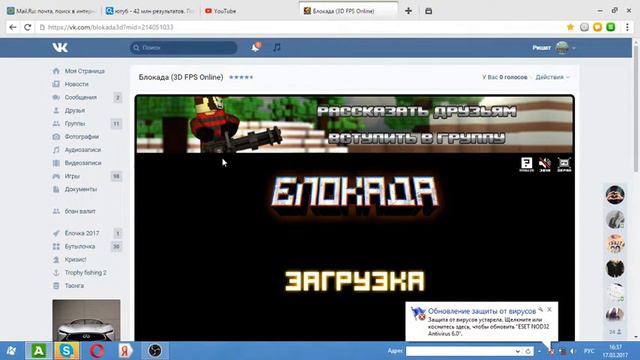Open OBS Studio from the taskbar
The image size is (640, 360).
coord(155,351)
